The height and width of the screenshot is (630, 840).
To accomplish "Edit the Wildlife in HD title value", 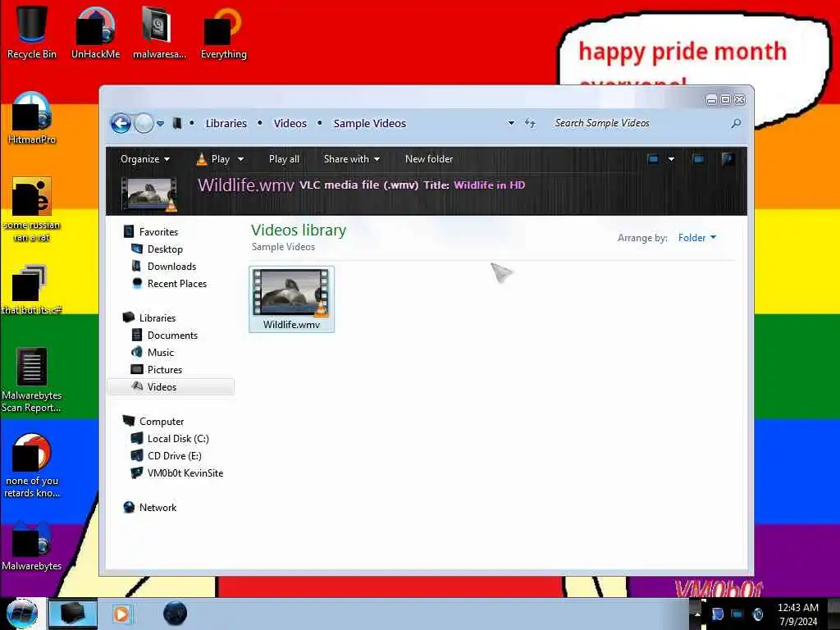I will [x=489, y=185].
